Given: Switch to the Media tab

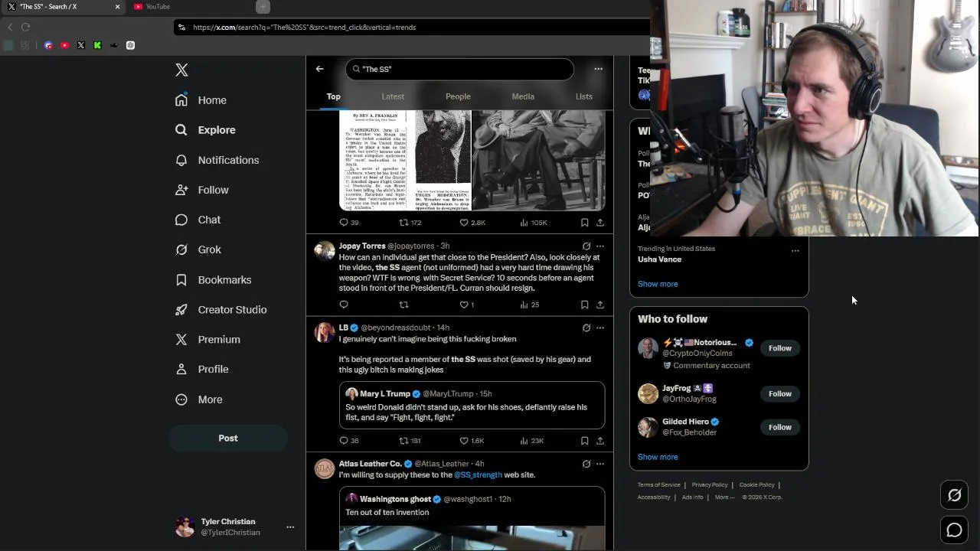Looking at the screenshot, I should point(523,96).
